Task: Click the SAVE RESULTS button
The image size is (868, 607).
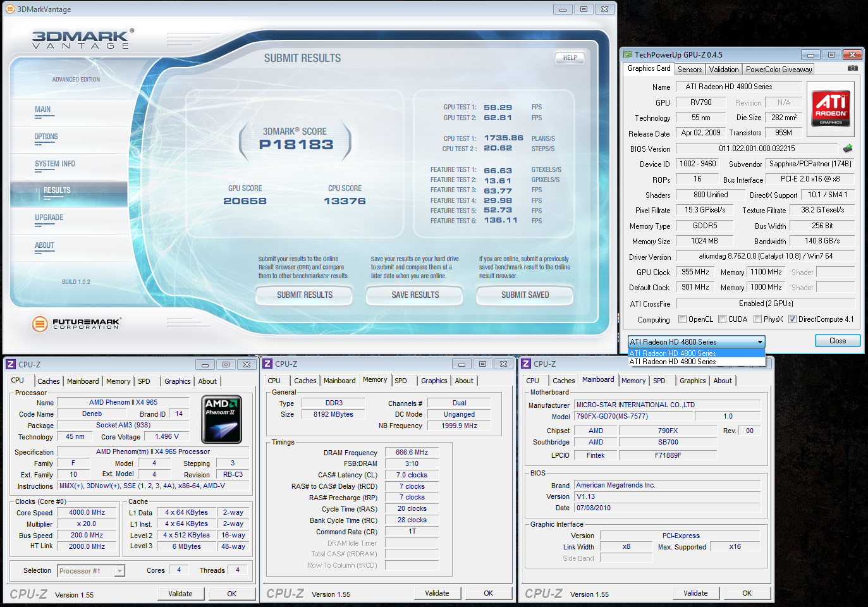Action: click(415, 295)
